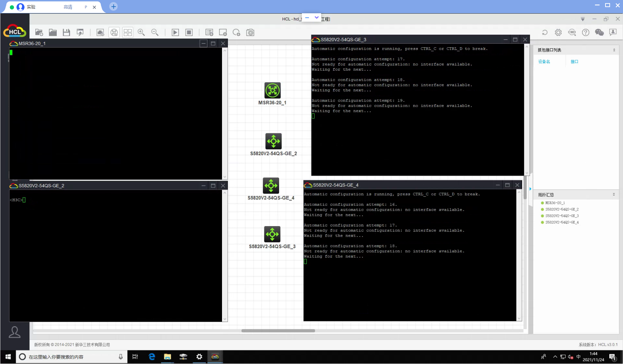Zoom in on the topology canvas

(141, 33)
